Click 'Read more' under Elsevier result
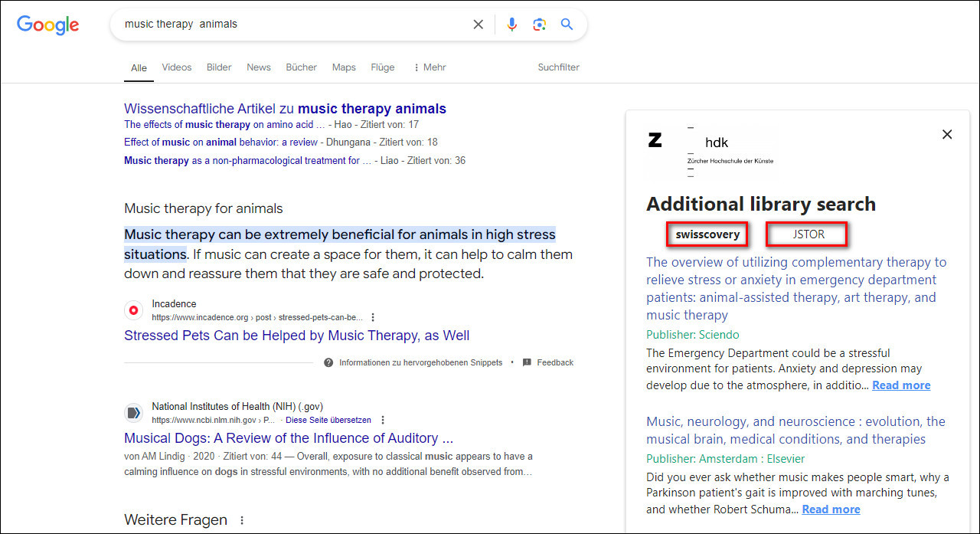Screen dimensions: 980x534 coord(831,509)
